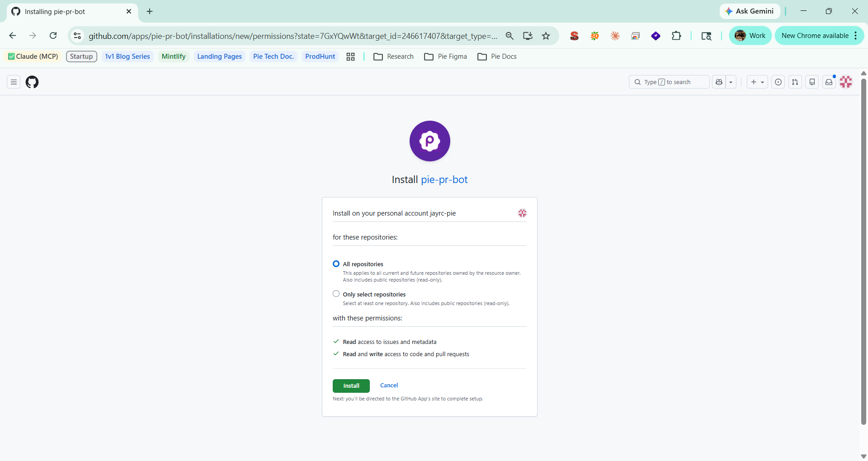Screen dimensions: 868x461
Task: Expand the Pie Docs bookmarks folder
Action: tap(497, 56)
